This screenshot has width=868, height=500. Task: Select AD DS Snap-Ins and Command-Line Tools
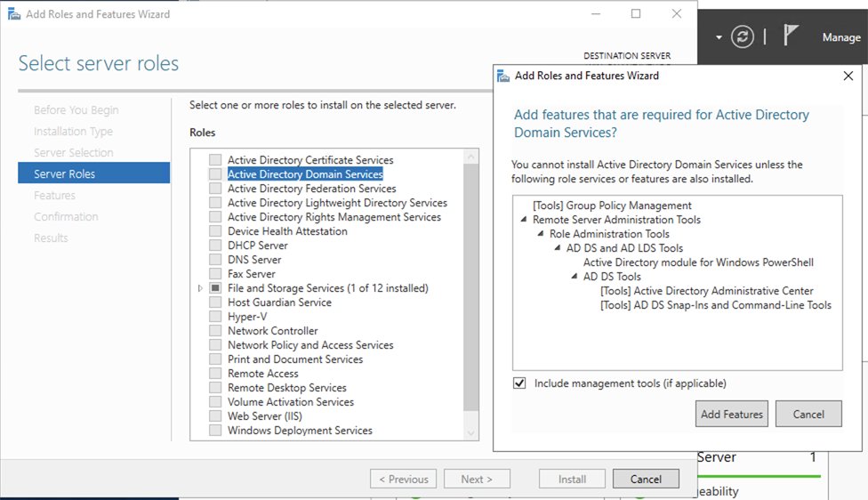click(716, 305)
